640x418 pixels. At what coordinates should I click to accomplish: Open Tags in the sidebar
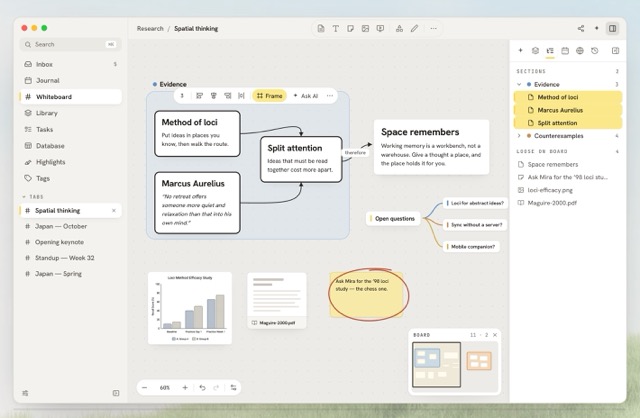pos(71,178)
